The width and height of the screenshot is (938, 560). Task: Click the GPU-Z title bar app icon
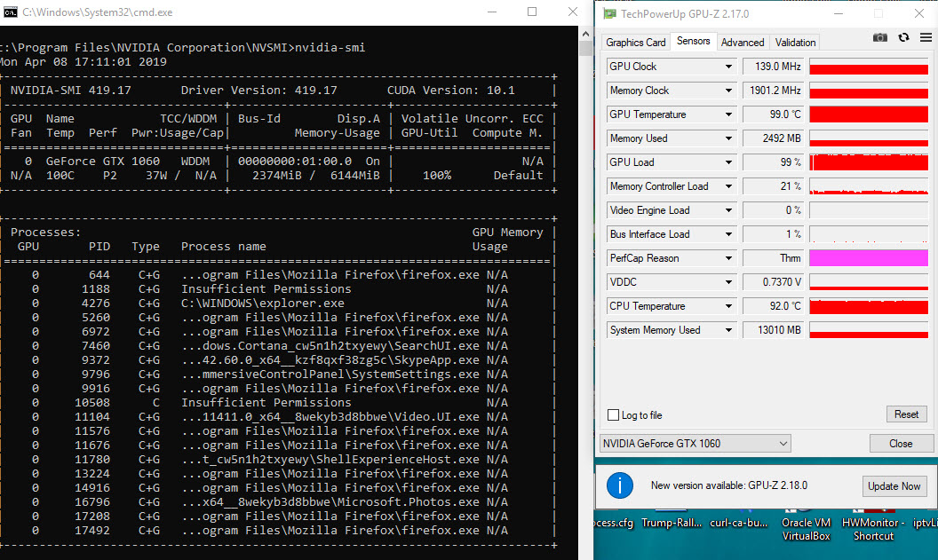(x=609, y=13)
